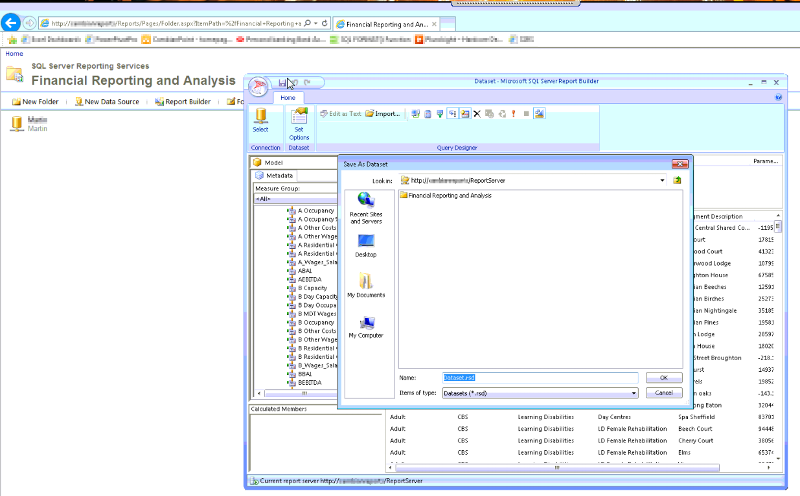Click New Data Source in Reporting Services

pyautogui.click(x=107, y=102)
